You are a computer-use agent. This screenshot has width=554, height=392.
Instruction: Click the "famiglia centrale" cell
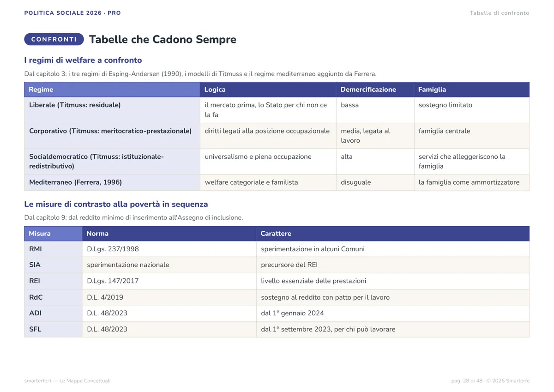tap(471, 136)
